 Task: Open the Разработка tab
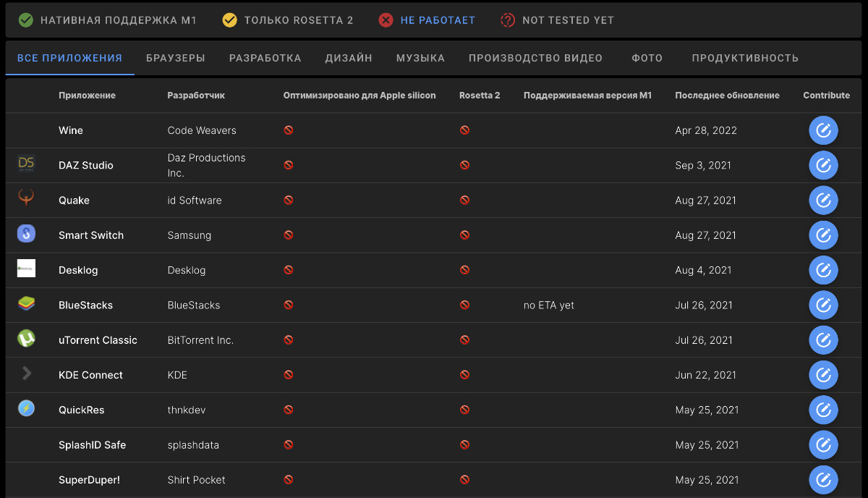click(x=265, y=58)
